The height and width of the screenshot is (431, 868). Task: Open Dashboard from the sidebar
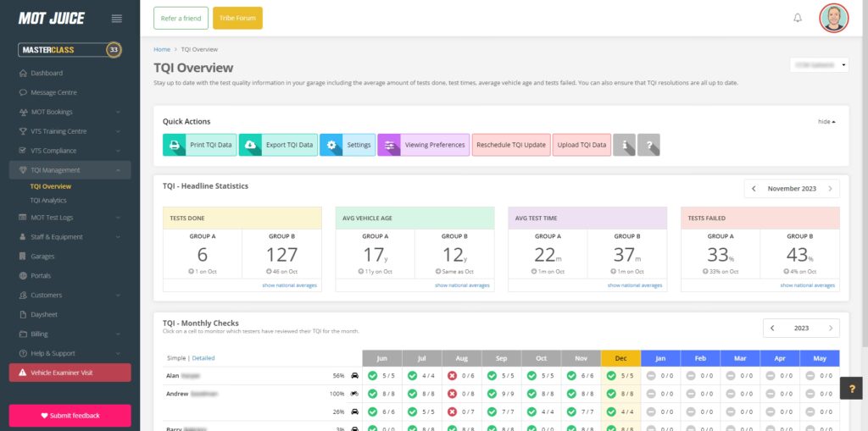[47, 73]
